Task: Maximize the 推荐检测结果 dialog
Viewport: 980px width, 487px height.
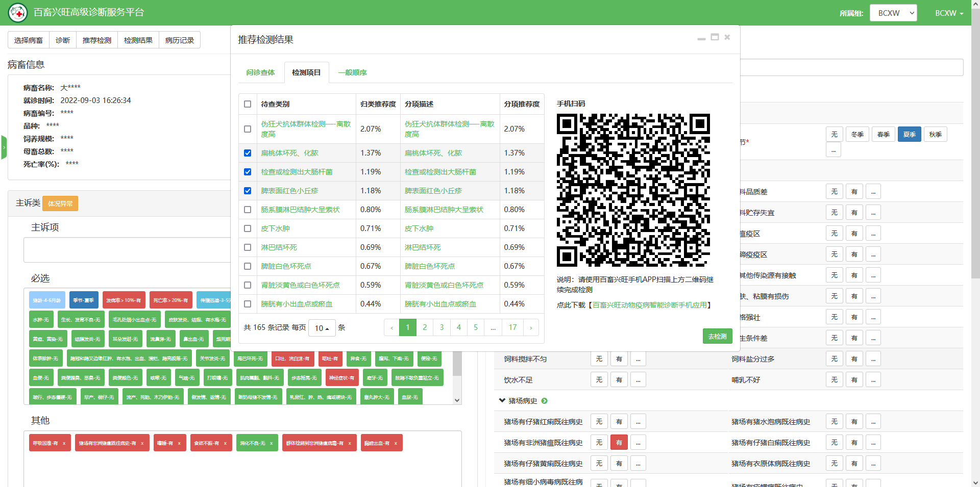Action: click(715, 37)
